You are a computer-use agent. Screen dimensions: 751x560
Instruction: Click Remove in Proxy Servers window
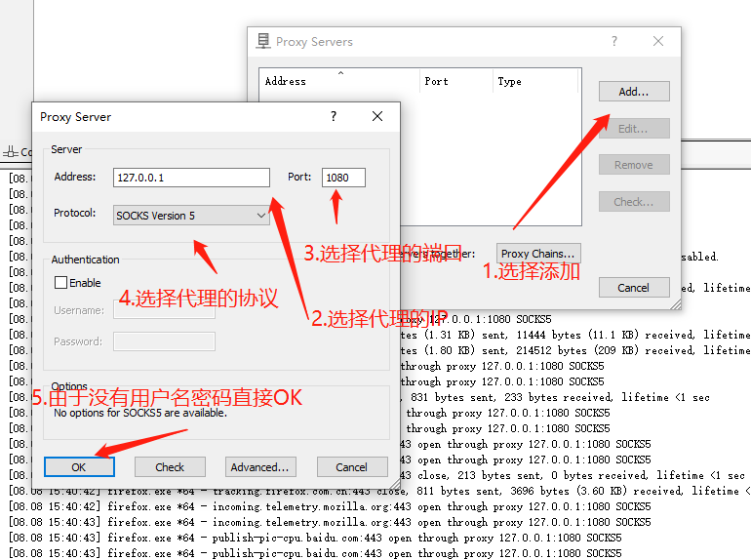tap(634, 165)
